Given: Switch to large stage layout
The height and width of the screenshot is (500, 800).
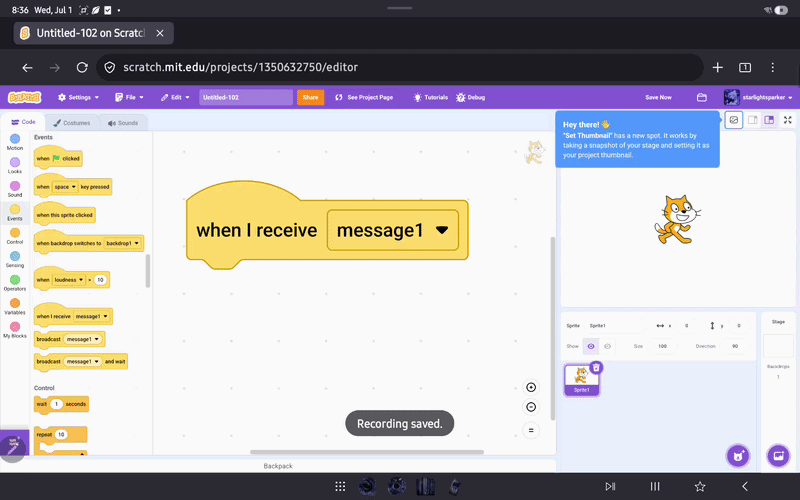Looking at the screenshot, I should 769,120.
